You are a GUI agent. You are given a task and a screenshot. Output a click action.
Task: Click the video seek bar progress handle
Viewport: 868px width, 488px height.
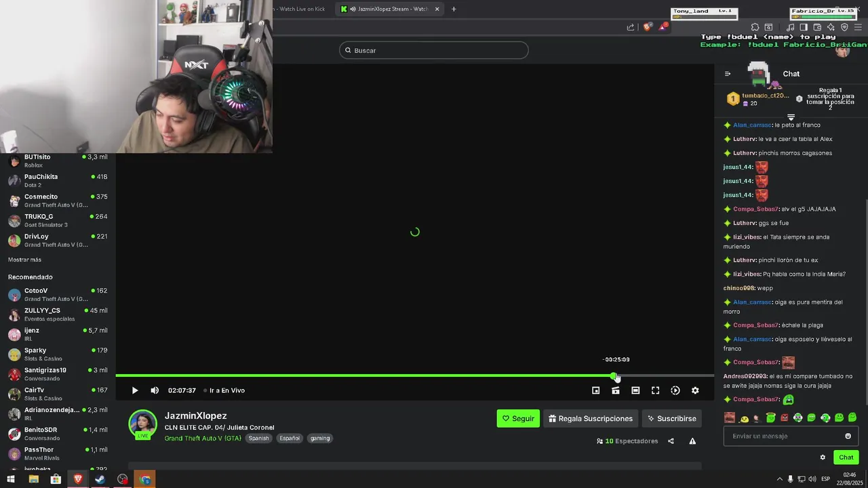(614, 375)
